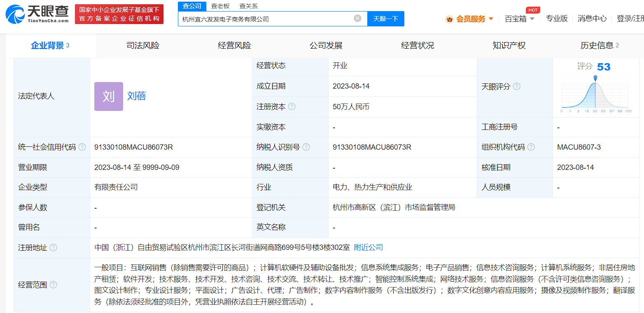Click help icon next to 经营范围
This screenshot has height=313, width=644.
click(53, 285)
